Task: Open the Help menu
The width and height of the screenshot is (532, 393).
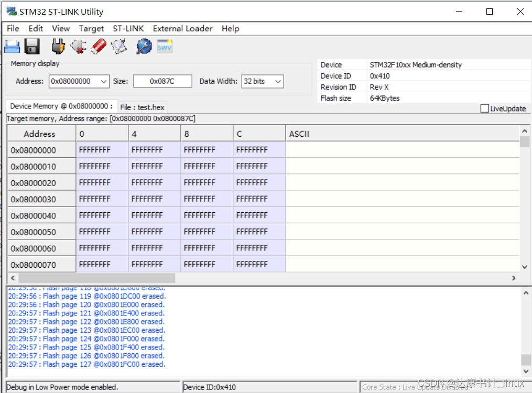Action: [231, 28]
